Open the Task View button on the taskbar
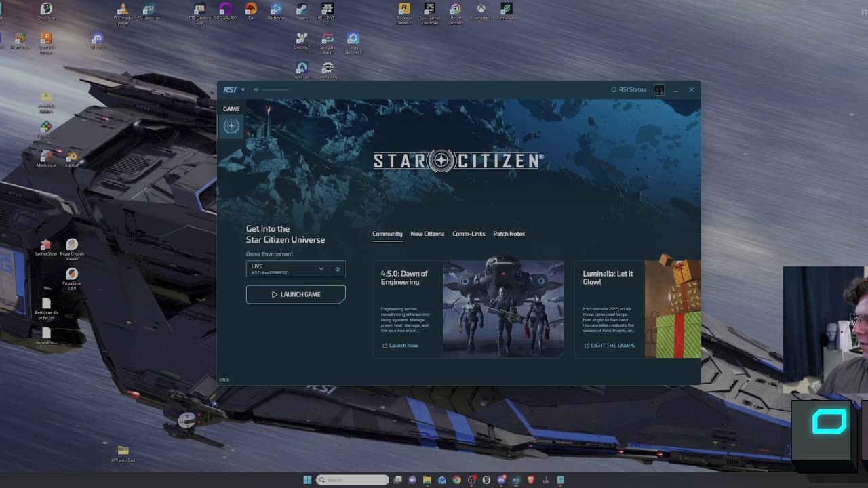Viewport: 868px width, 488px height. tap(397, 480)
